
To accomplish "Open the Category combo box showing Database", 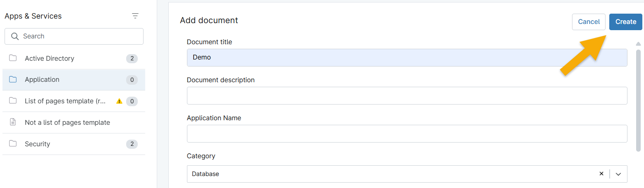I will pyautogui.click(x=389, y=174).
